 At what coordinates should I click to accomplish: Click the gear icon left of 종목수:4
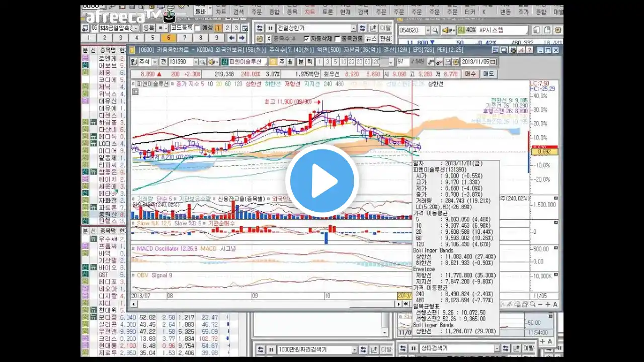point(259,38)
